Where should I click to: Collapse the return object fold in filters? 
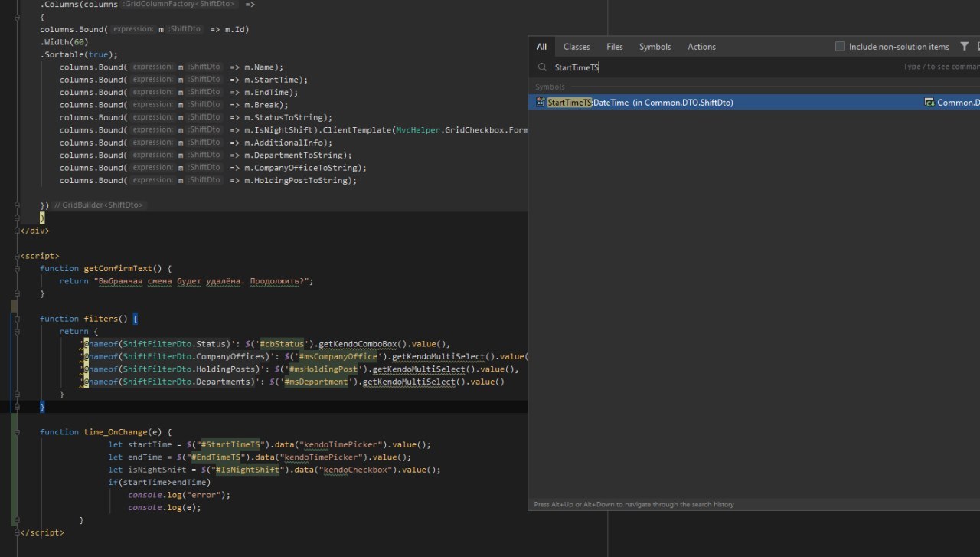pyautogui.click(x=18, y=331)
